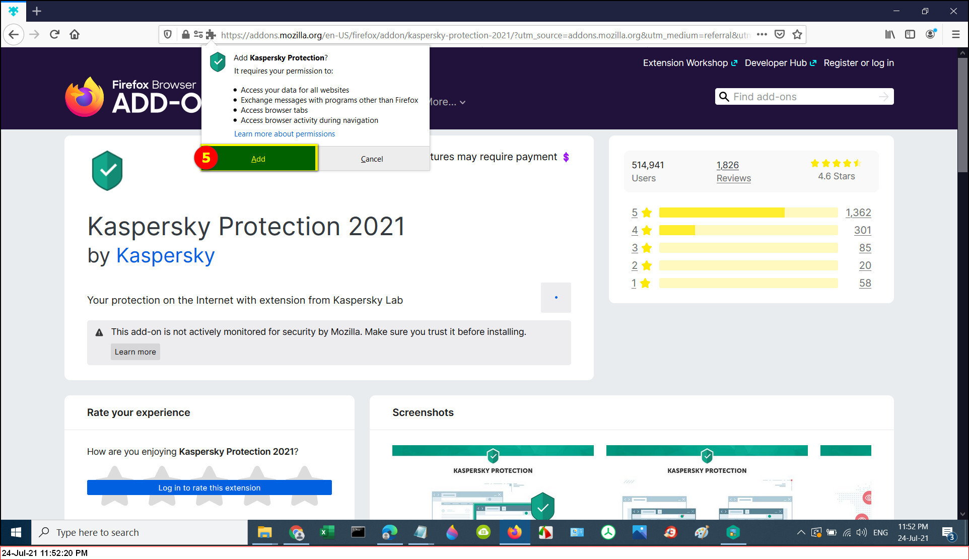Open Chrome from the taskbar

[x=296, y=532]
